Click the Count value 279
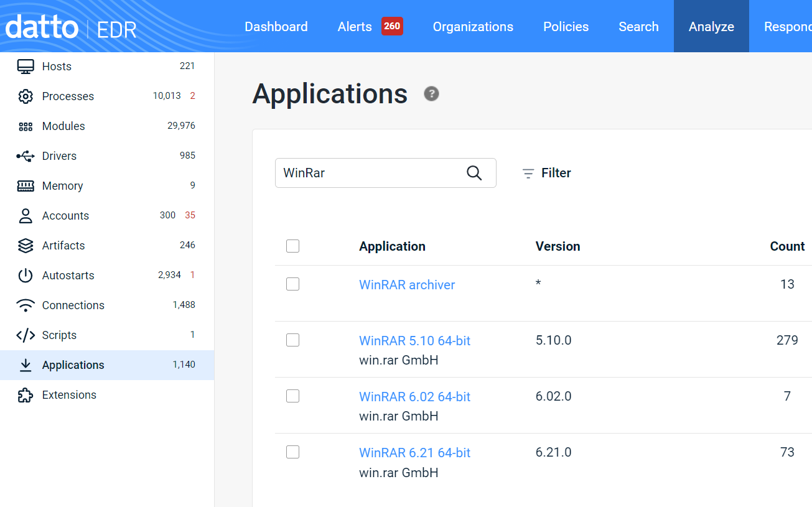812x507 pixels. (x=787, y=340)
